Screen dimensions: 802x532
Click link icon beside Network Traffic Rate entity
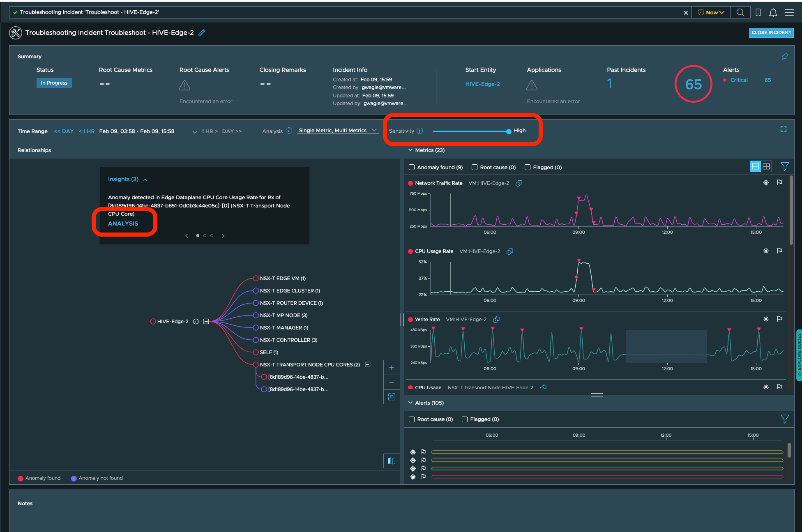[519, 183]
